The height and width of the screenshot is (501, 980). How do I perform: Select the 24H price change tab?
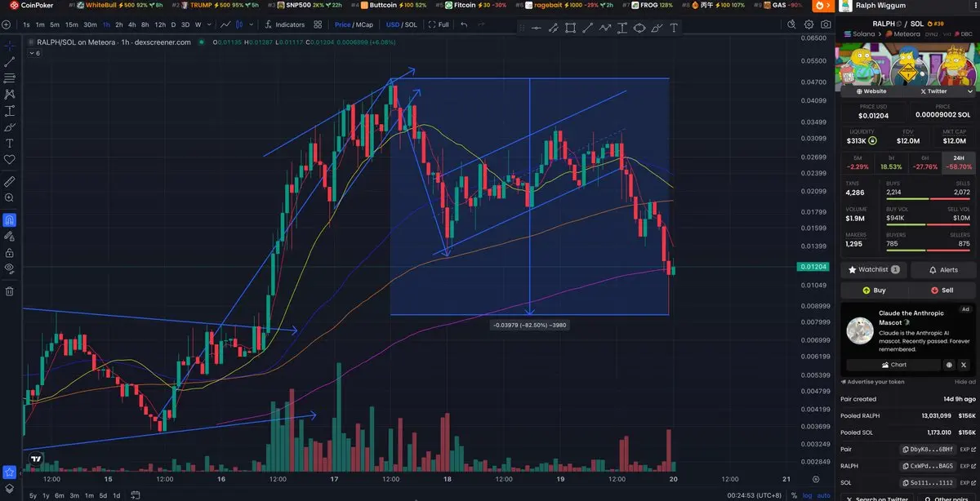tap(958, 162)
